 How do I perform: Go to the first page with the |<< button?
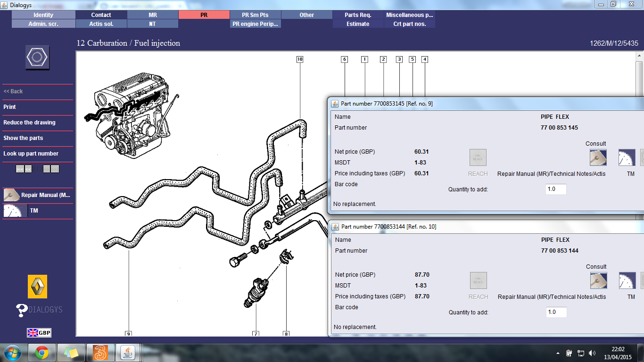[x=20, y=169]
